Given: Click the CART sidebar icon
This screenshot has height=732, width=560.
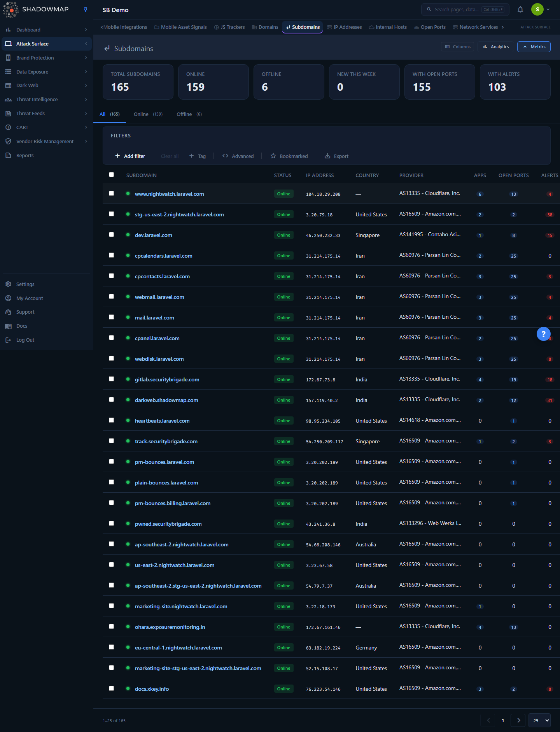Looking at the screenshot, I should point(8,127).
